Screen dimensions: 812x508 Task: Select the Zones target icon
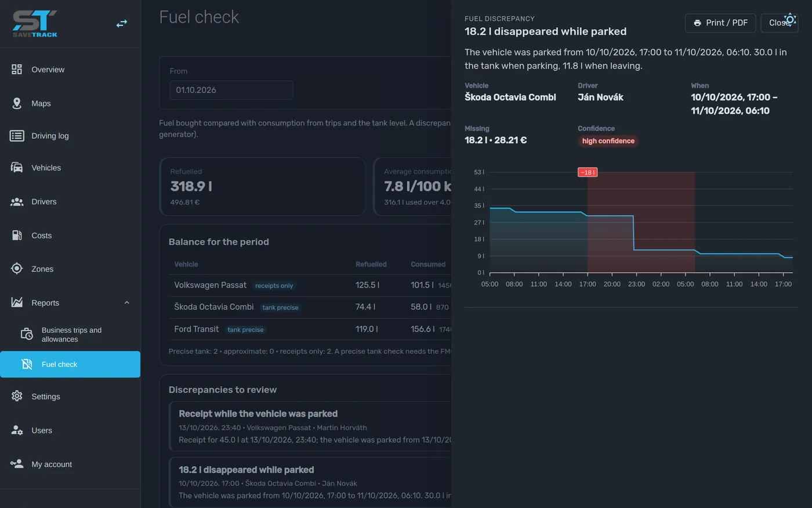tap(17, 269)
